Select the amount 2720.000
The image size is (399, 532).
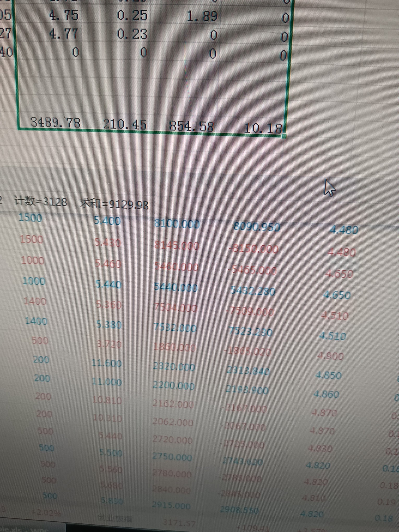click(173, 440)
